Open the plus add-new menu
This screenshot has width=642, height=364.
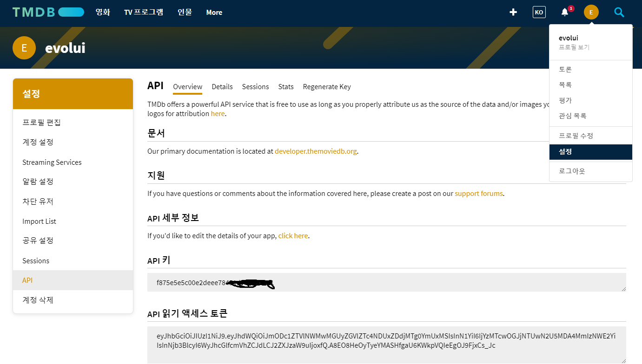[x=513, y=12]
